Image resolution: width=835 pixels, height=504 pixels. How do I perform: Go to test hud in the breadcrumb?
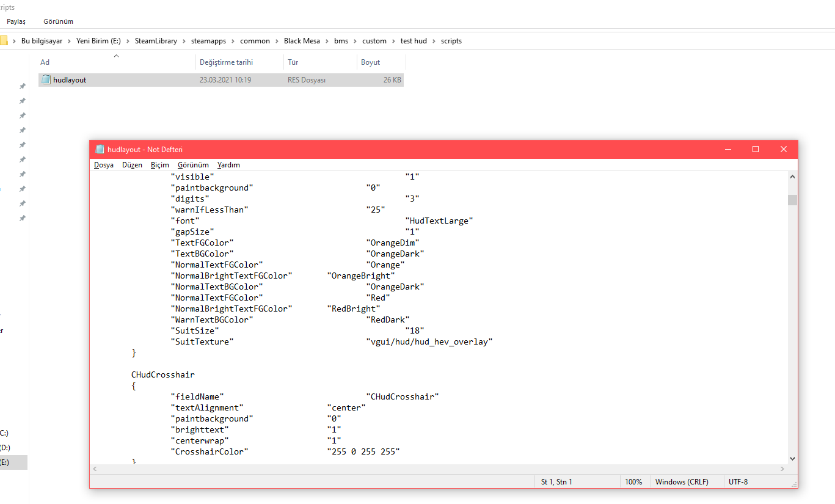pyautogui.click(x=414, y=41)
